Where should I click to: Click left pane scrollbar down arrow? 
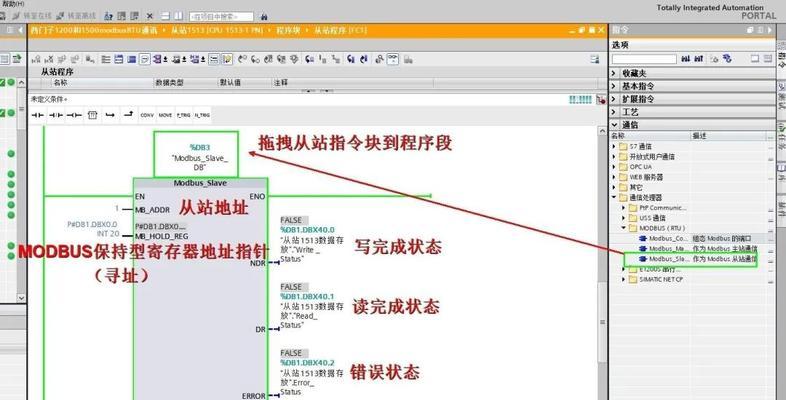coord(21,297)
